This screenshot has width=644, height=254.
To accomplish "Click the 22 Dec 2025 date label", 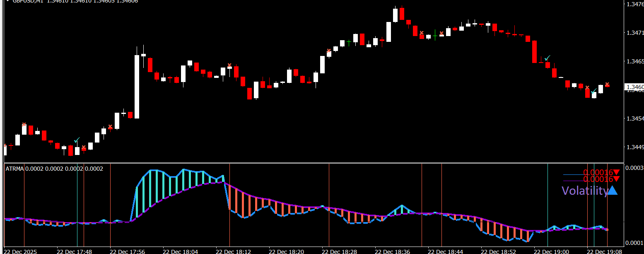I will click(x=20, y=252).
